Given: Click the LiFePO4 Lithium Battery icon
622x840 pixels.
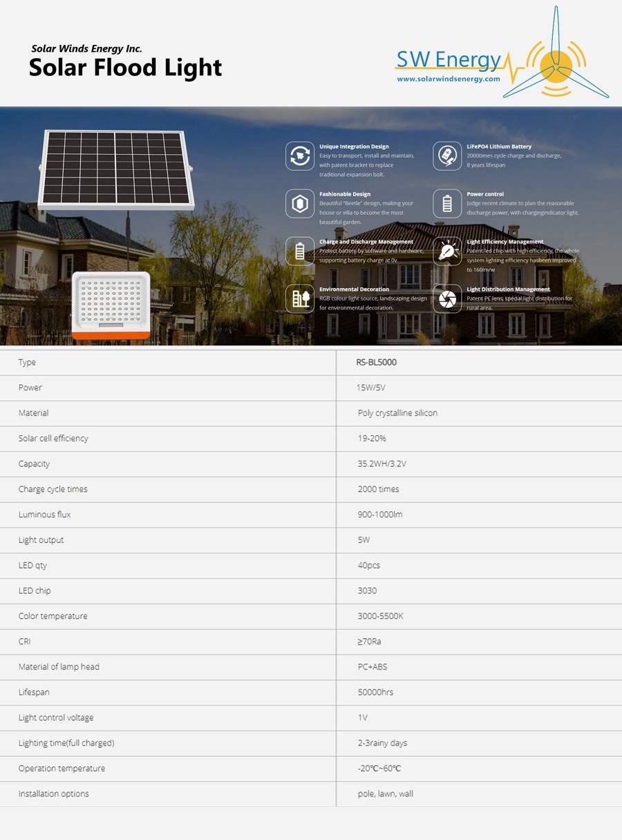Looking at the screenshot, I should coord(447,156).
